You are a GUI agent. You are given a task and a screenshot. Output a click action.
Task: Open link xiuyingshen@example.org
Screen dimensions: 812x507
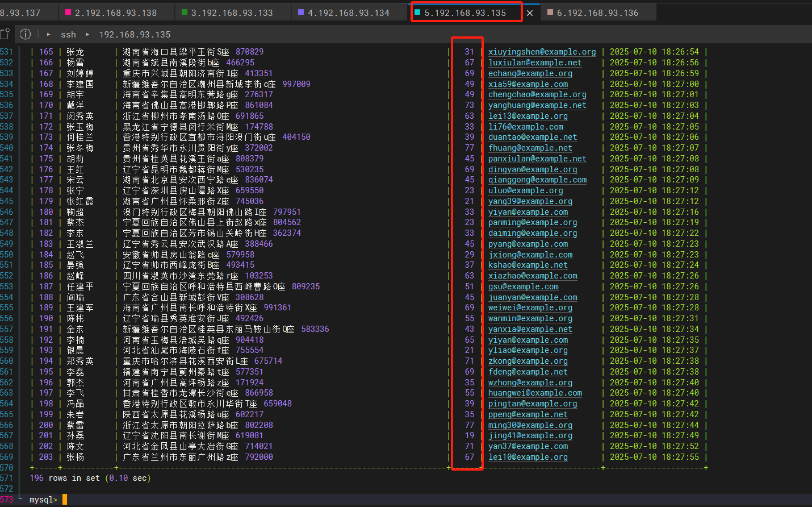pyautogui.click(x=542, y=52)
